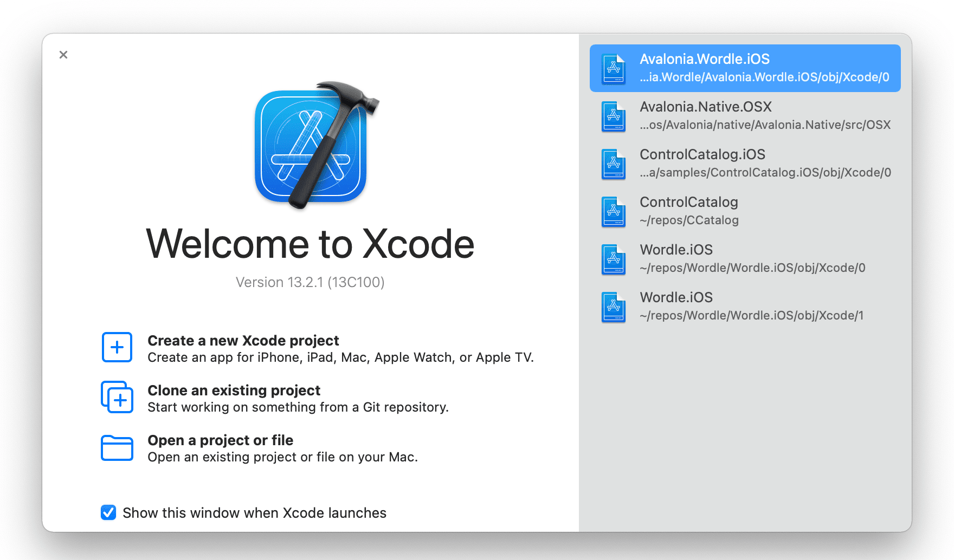This screenshot has width=954, height=560.
Task: Click the folder icon to open a project
Action: 117,448
